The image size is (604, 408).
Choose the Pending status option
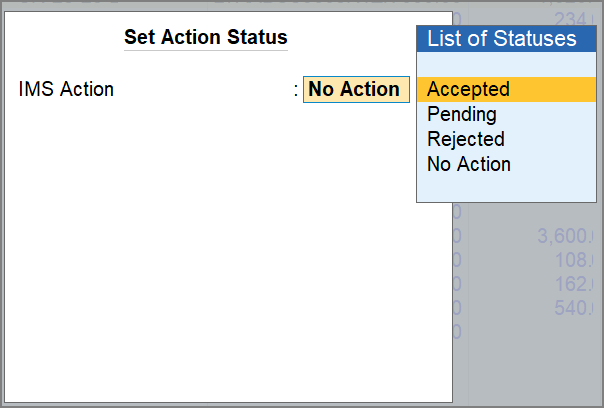click(x=506, y=114)
